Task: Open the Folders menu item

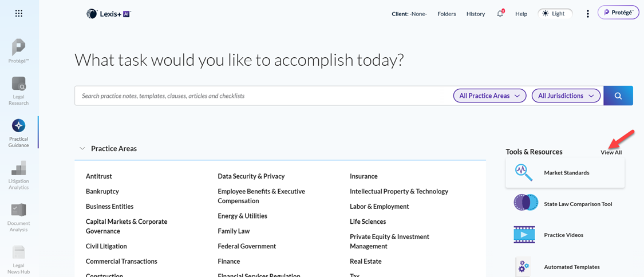Action: tap(447, 14)
